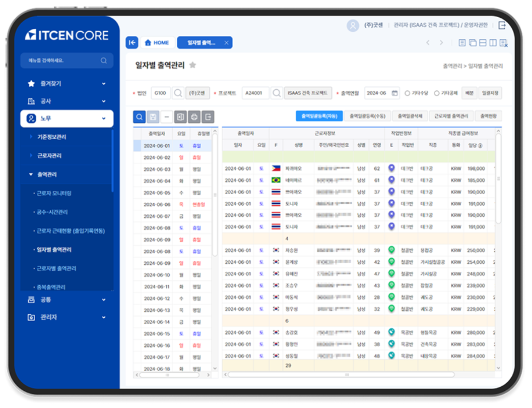This screenshot has width=532, height=408.
Task: Click the print icon in the grid toolbar
Action: coord(194,117)
